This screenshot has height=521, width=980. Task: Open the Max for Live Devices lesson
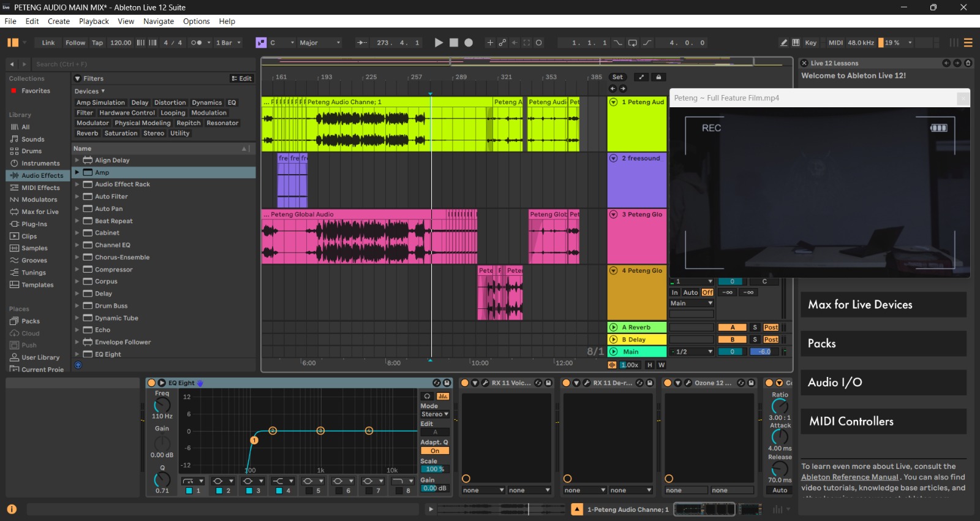(x=883, y=305)
